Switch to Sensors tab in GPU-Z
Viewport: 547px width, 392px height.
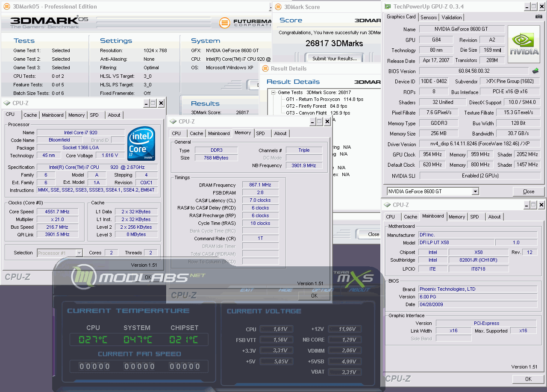pyautogui.click(x=429, y=18)
